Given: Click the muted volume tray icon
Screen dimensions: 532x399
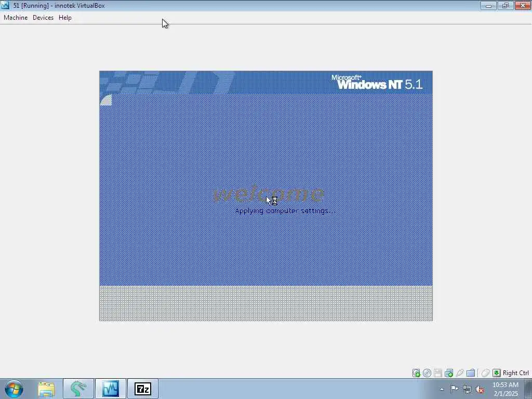Looking at the screenshot, I should click(x=480, y=390).
